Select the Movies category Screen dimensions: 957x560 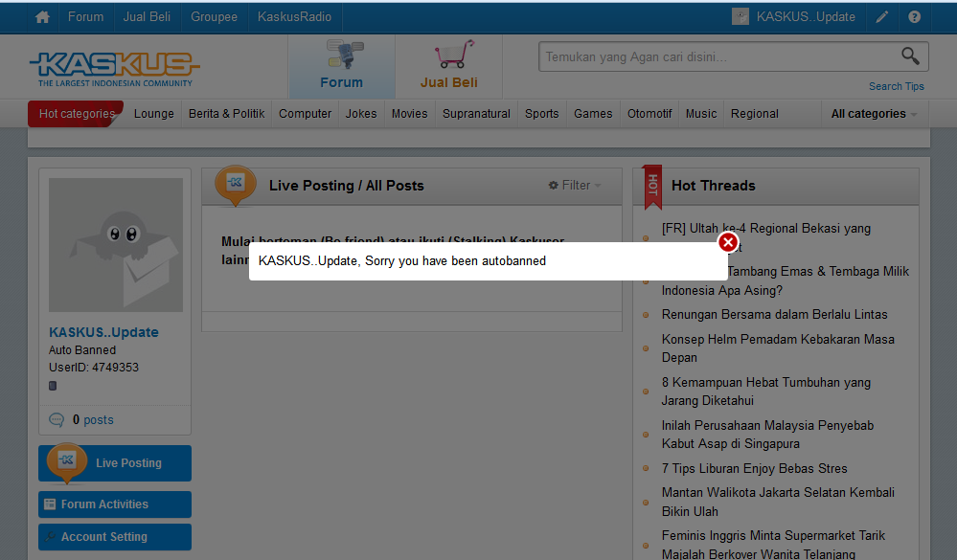point(410,114)
